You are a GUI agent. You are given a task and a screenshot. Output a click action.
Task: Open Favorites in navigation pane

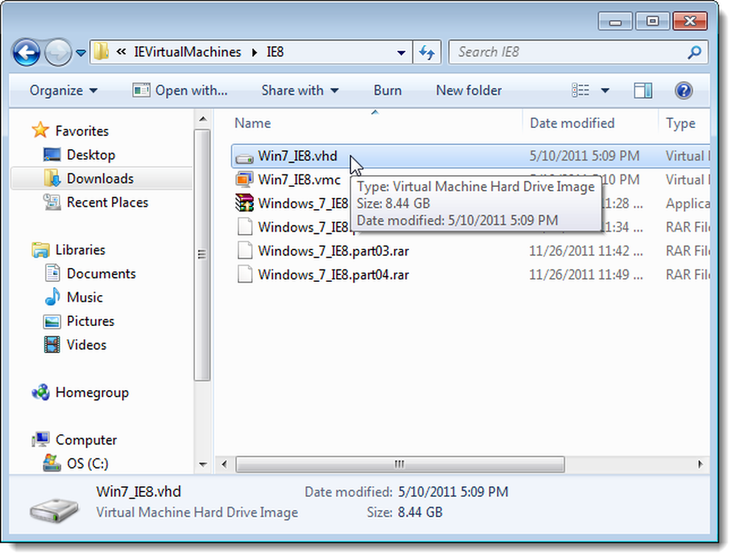click(82, 130)
